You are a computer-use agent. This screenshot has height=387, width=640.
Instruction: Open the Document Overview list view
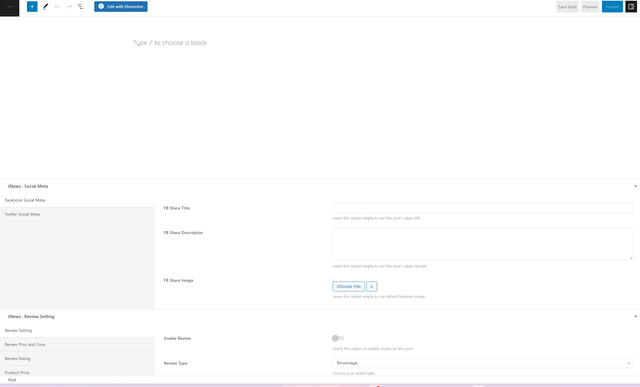tap(80, 7)
